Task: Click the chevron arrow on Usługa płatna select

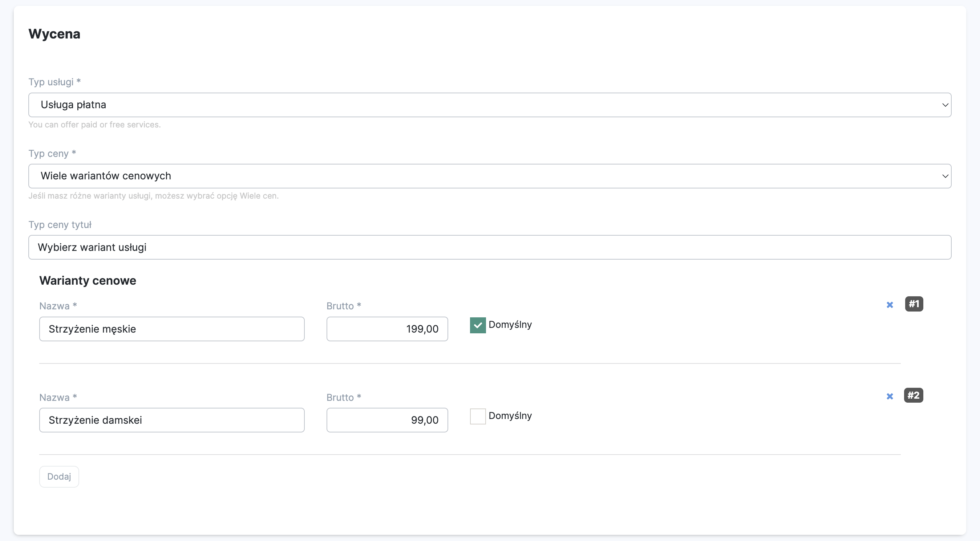Action: pyautogui.click(x=945, y=105)
